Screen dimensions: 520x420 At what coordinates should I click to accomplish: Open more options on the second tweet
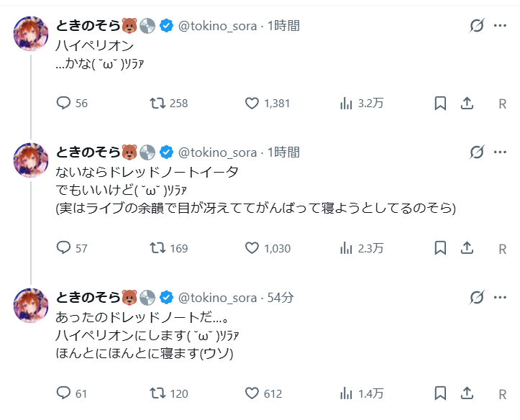(x=500, y=152)
